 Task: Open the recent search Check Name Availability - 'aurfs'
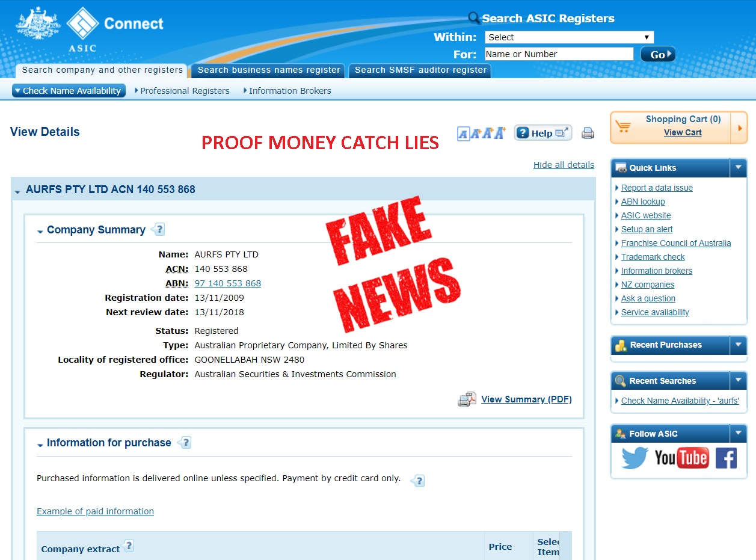click(x=680, y=401)
